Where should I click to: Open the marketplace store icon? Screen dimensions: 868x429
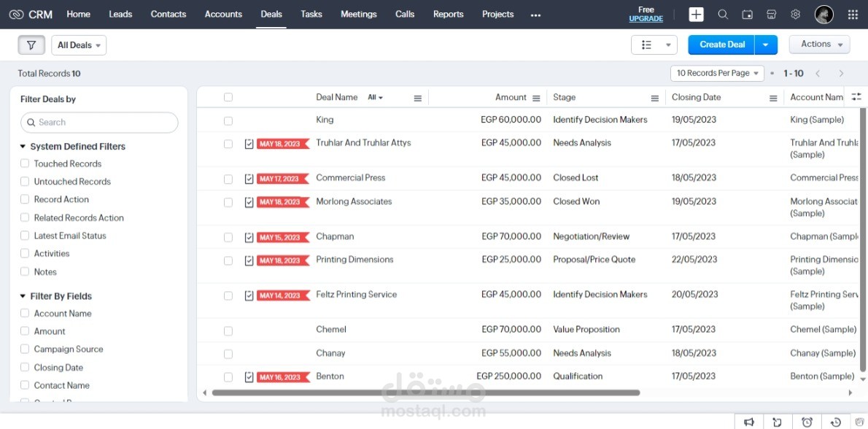[x=771, y=15]
